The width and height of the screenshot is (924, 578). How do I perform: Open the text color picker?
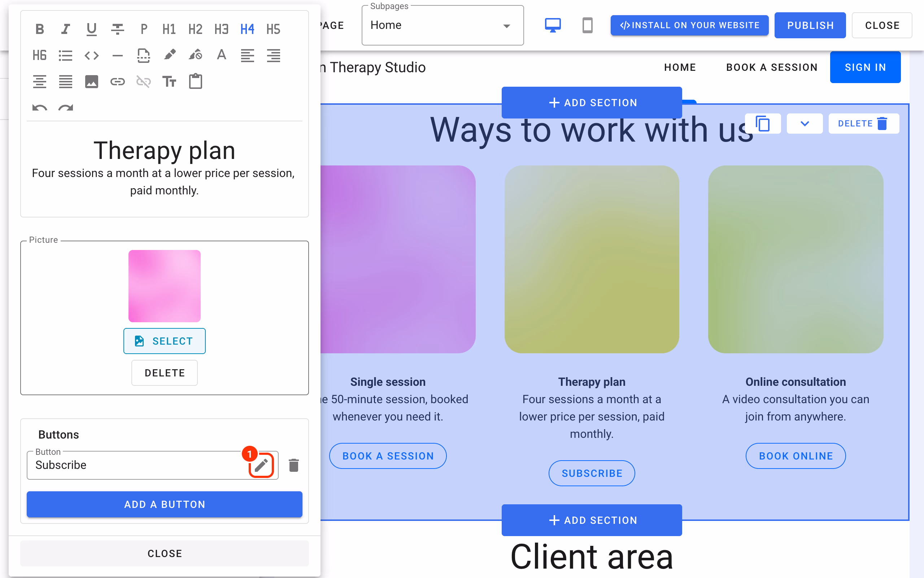tap(222, 55)
